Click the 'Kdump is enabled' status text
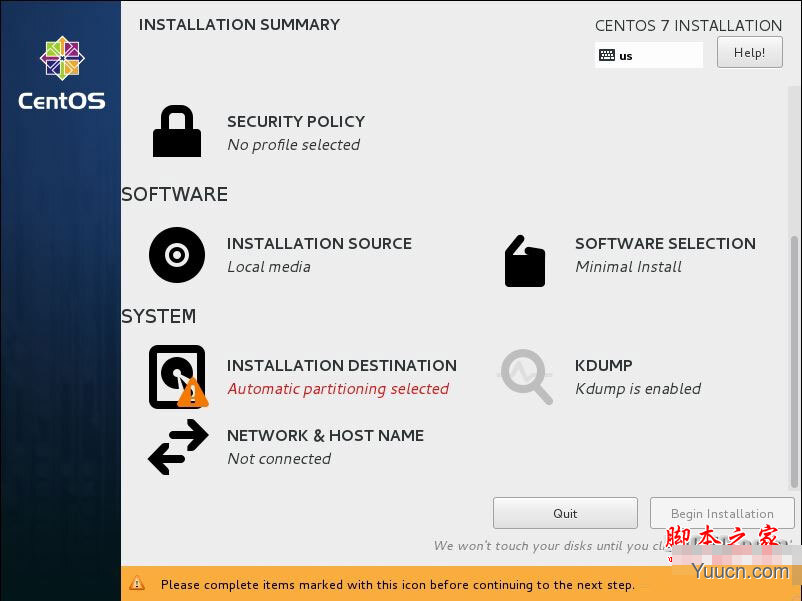Image resolution: width=802 pixels, height=601 pixels. click(x=638, y=389)
